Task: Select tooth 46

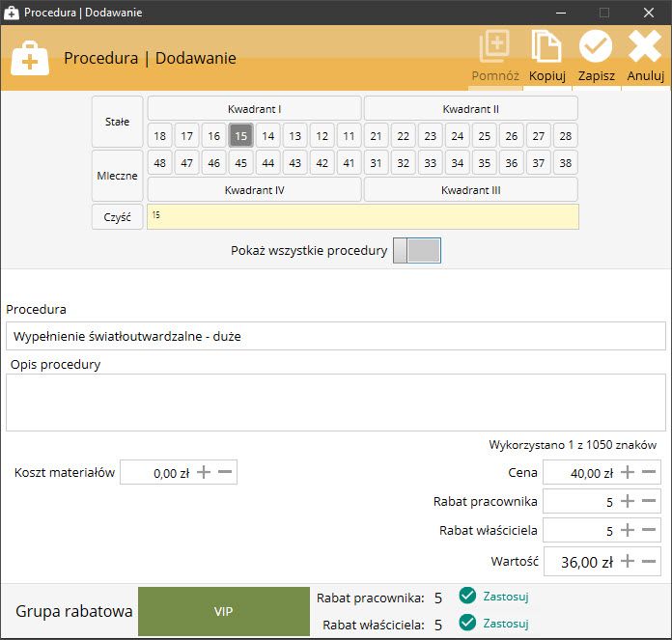Action: 213,163
